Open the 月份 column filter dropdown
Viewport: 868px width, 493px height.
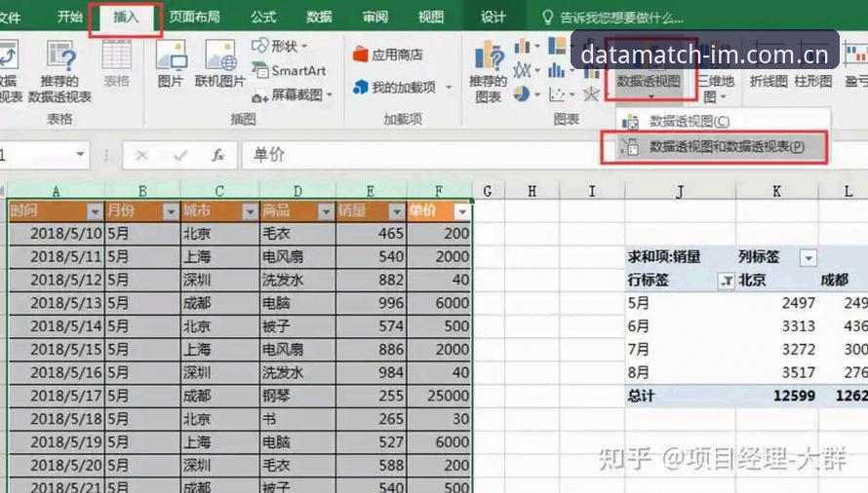pyautogui.click(x=171, y=211)
